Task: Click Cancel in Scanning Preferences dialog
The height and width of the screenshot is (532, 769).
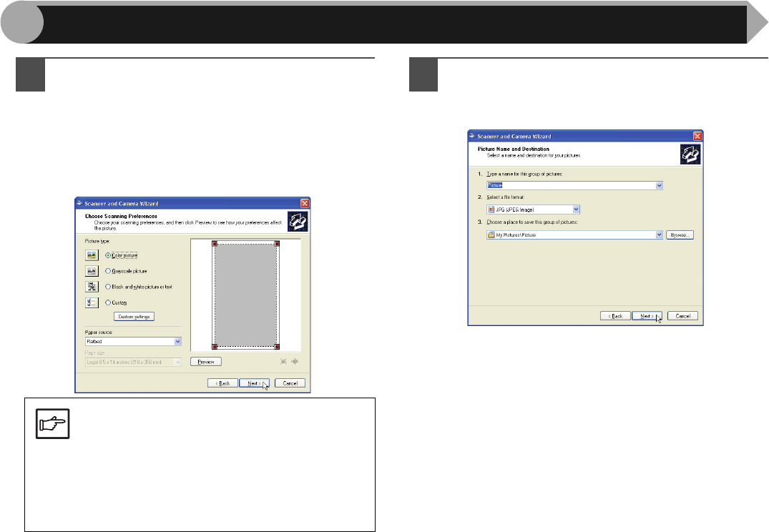Action: coord(290,383)
